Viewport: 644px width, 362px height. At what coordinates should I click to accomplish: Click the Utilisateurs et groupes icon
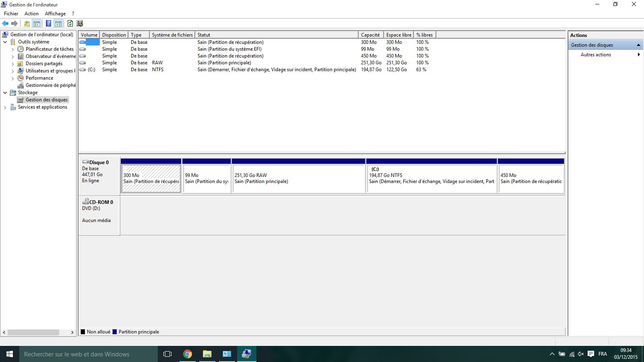coord(21,71)
